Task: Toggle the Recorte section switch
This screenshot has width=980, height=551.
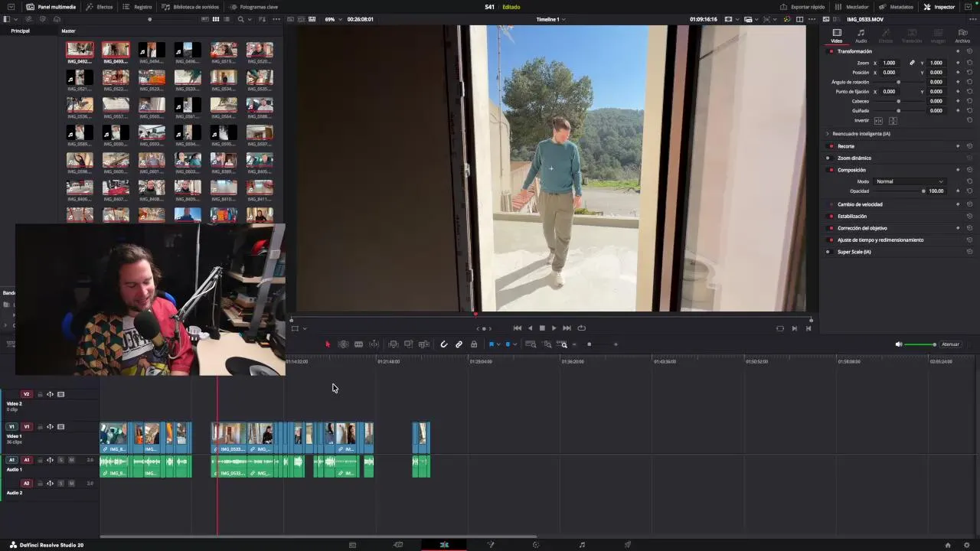Action: pos(831,146)
